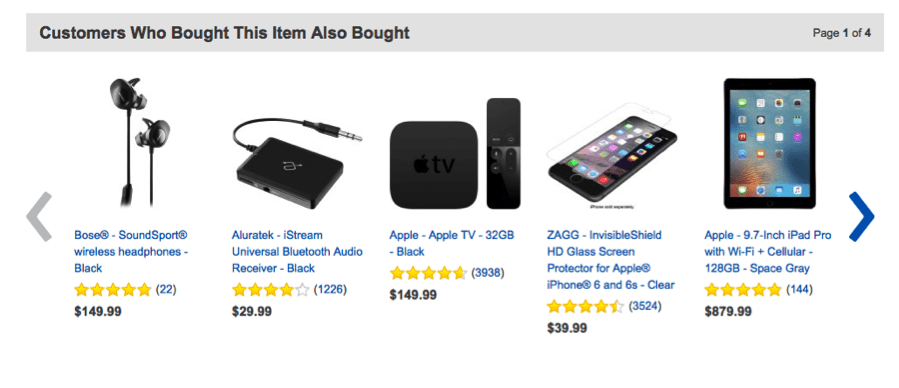View the 3938 reviews for Apple TV
This screenshot has width=899, height=388.
[488, 273]
